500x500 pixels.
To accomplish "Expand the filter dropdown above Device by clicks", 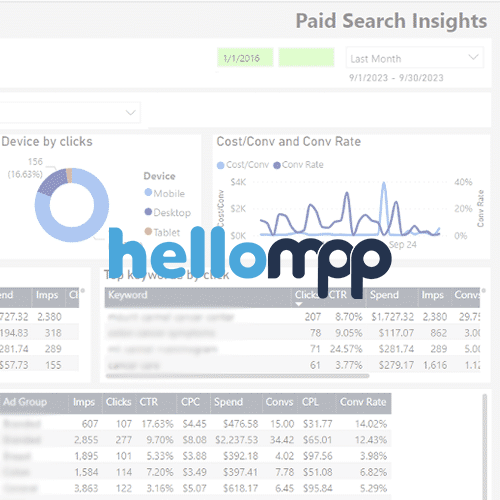I will pos(70,112).
